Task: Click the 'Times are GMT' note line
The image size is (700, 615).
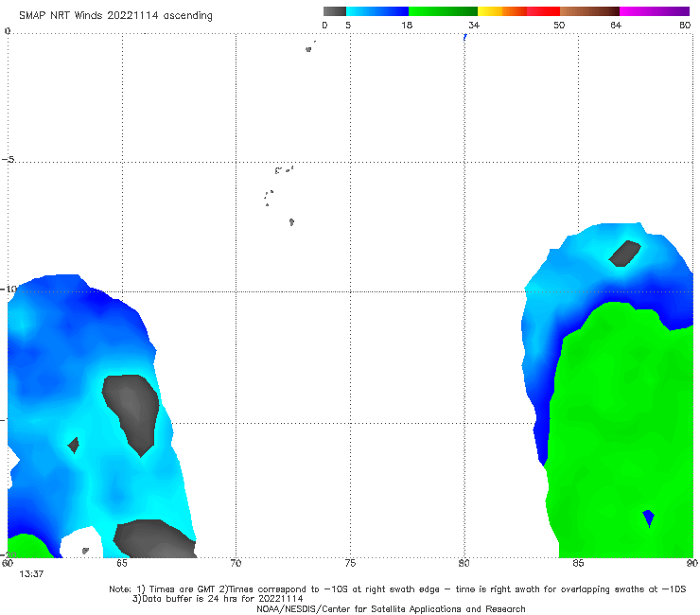Action: (397, 589)
